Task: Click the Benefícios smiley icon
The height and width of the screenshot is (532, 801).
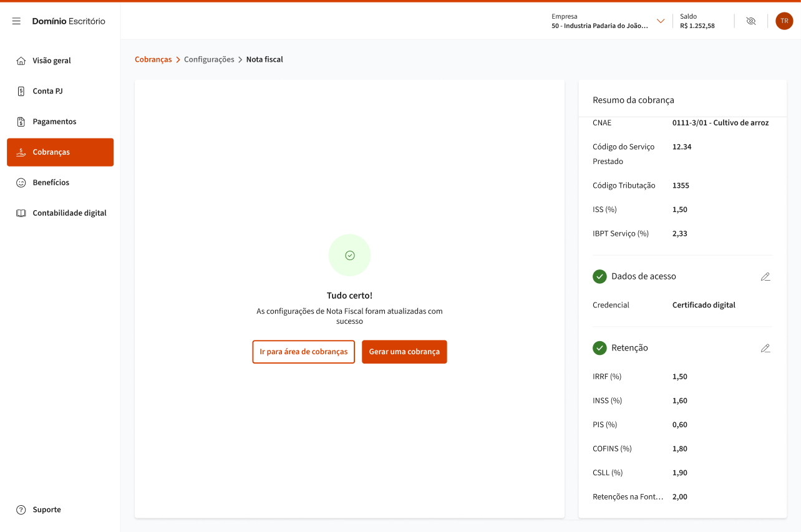Action: click(21, 183)
